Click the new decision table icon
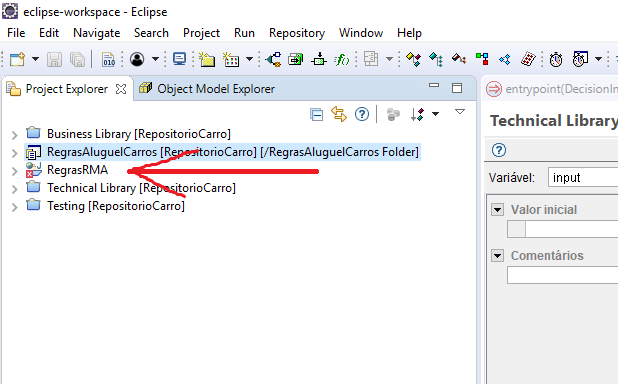 coord(231,60)
